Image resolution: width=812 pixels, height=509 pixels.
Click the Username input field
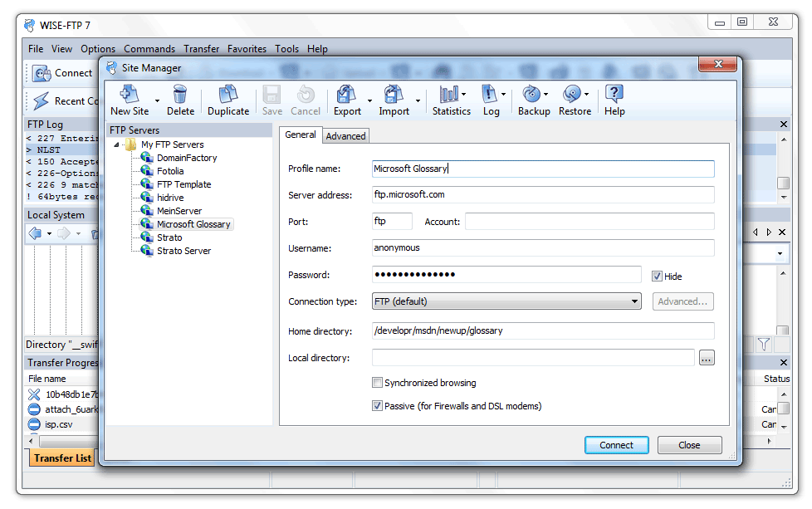pos(543,248)
